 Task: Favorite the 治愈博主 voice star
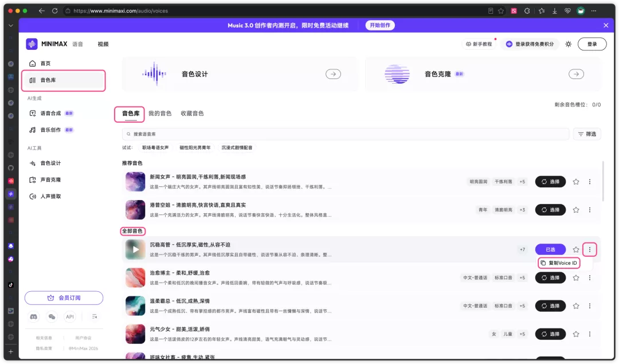point(576,277)
